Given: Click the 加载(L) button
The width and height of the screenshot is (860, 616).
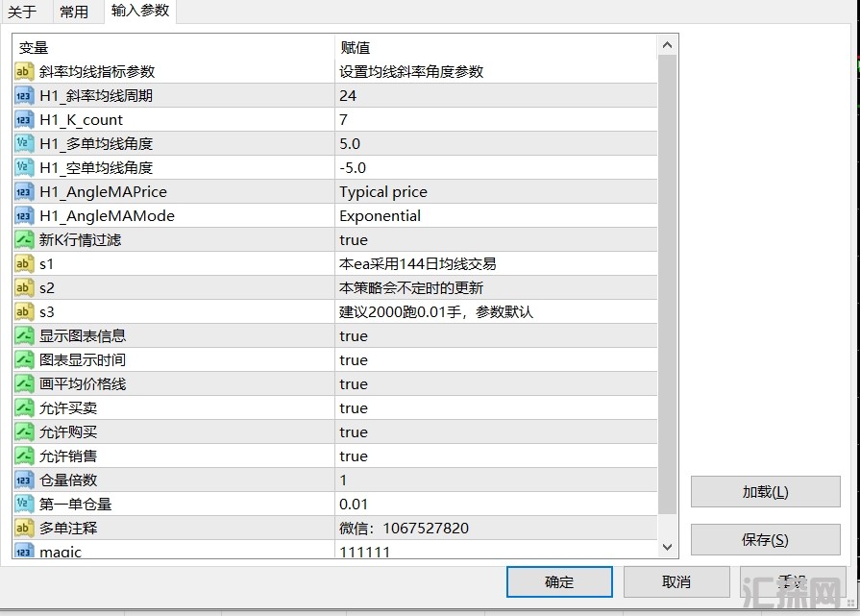Looking at the screenshot, I should coord(765,492).
